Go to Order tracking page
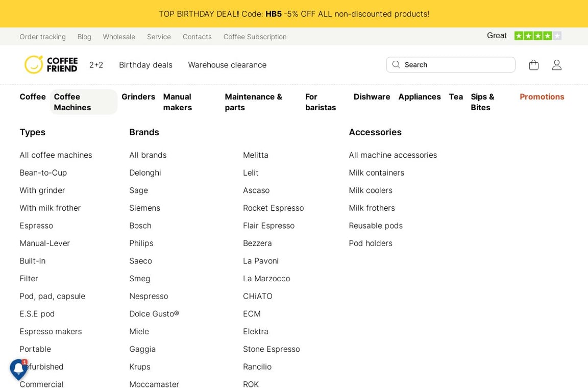588x392 pixels. click(42, 37)
